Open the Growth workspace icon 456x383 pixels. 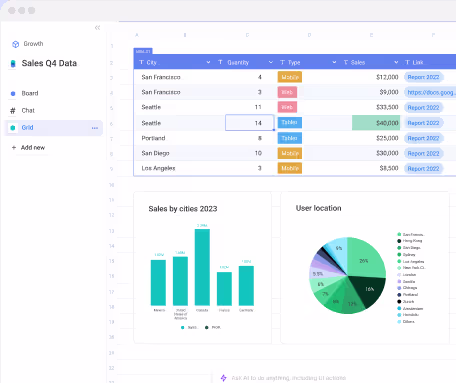pos(15,44)
